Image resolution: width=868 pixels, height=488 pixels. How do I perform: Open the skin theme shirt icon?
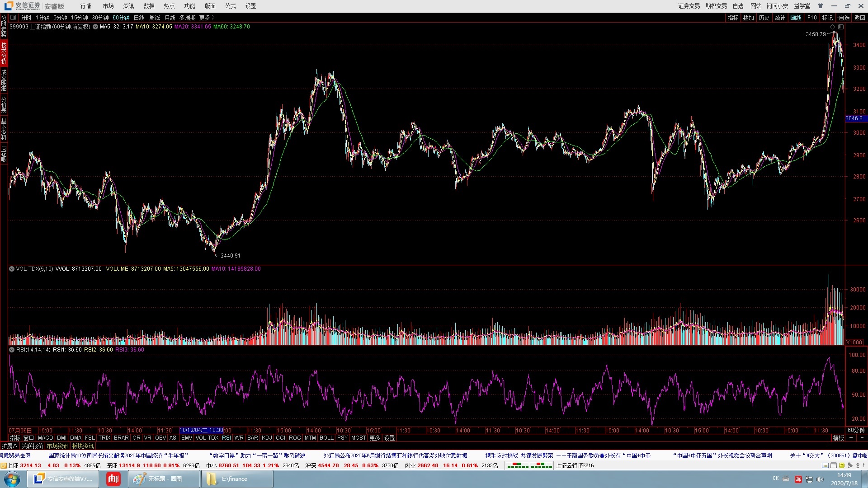coord(820,6)
